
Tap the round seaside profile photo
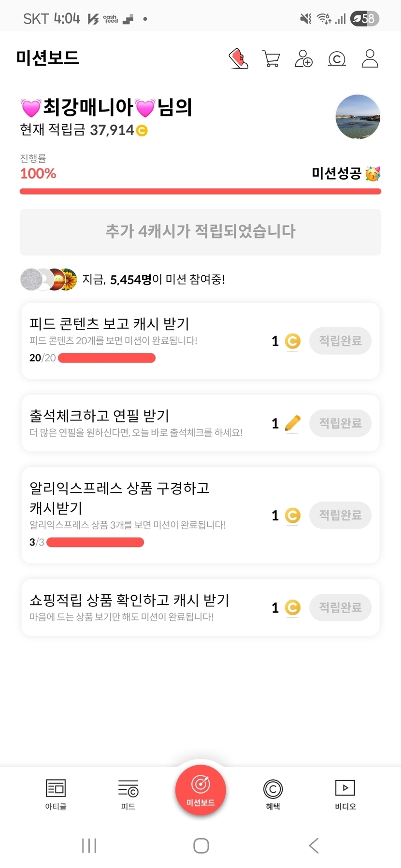point(358,117)
